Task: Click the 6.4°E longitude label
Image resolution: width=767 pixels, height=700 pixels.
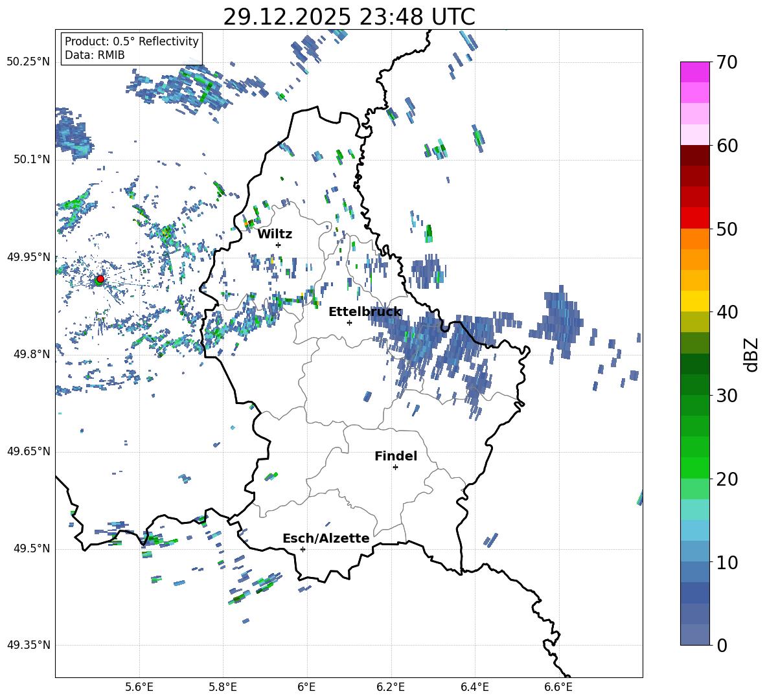Action: click(x=475, y=687)
